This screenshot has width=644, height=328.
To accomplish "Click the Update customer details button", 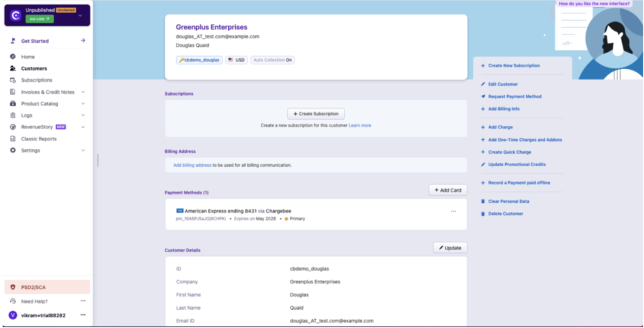I will pos(450,248).
